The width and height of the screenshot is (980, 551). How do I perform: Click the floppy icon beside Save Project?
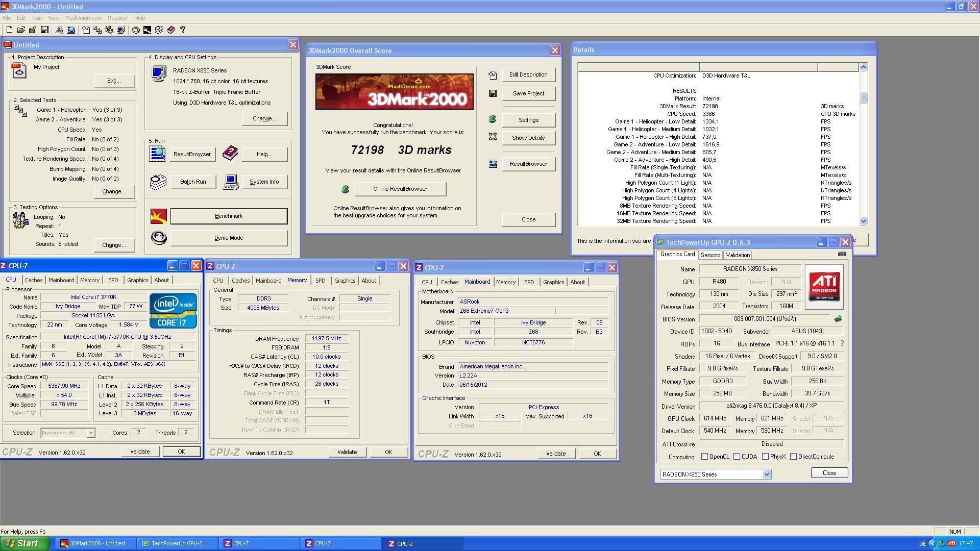pyautogui.click(x=493, y=93)
